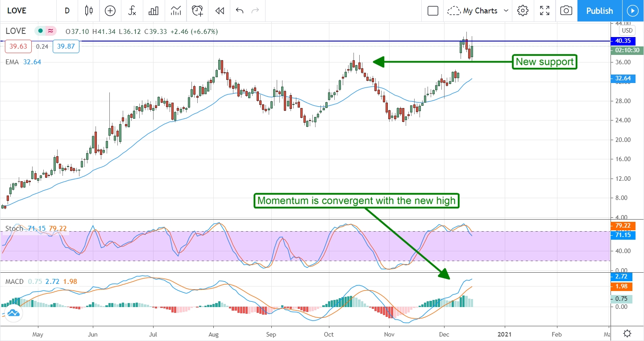Click the 40.35 horizontal line price label

[622, 41]
